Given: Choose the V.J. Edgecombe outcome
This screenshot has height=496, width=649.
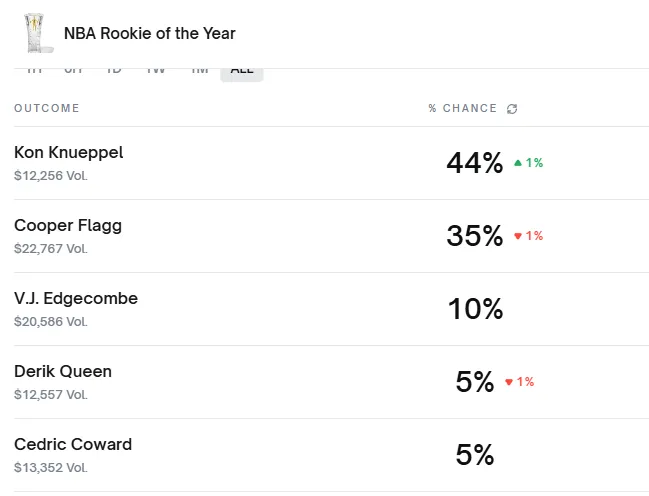Looking at the screenshot, I should tap(76, 298).
